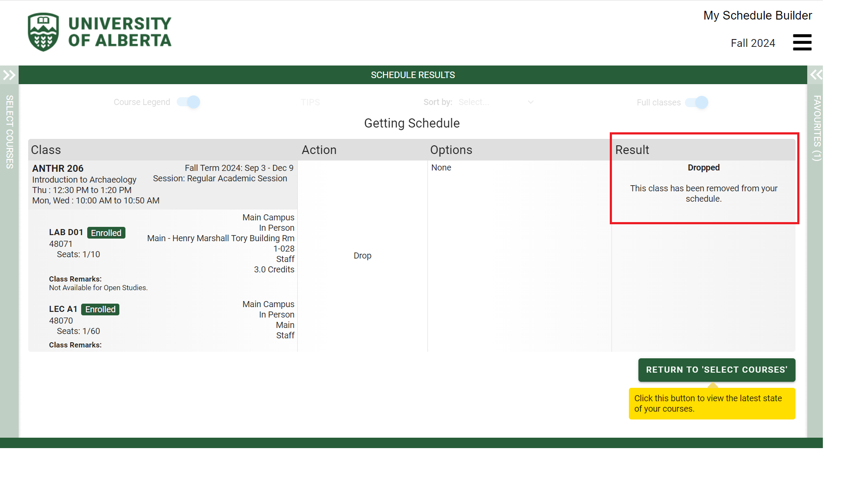Click Return to 'Select Courses' button
This screenshot has width=868, height=488.
pyautogui.click(x=717, y=370)
